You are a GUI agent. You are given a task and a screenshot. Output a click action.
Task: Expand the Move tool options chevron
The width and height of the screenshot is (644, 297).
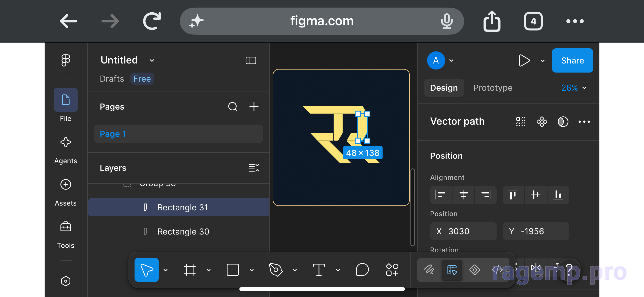point(166,270)
